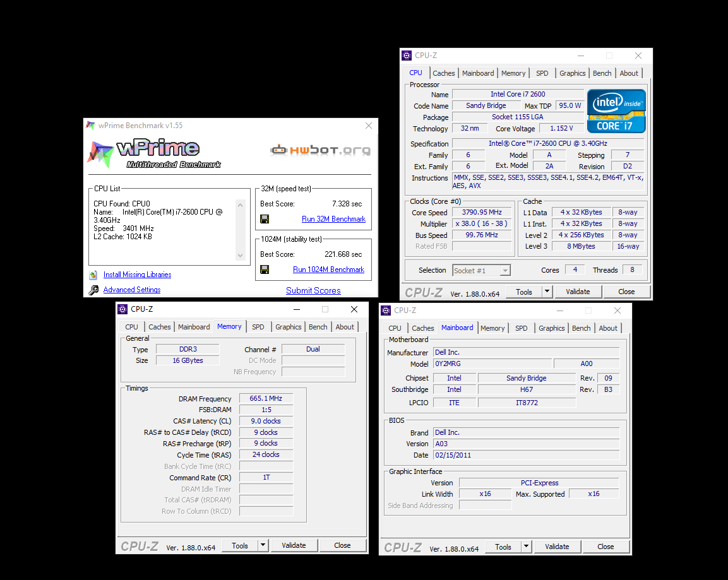Click Tools button in CPU tab window
Image resolution: width=728 pixels, height=580 pixels.
[x=523, y=292]
